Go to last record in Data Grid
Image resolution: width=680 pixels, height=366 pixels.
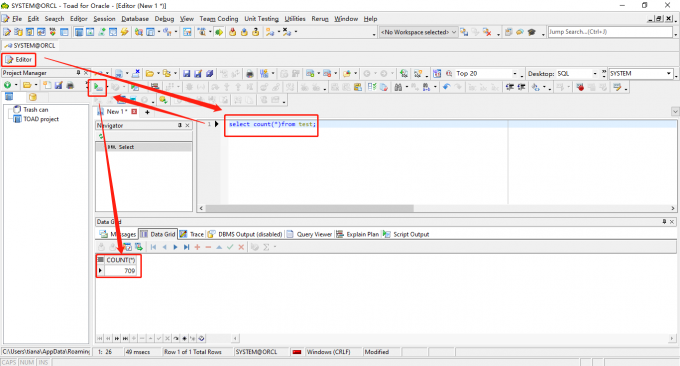pyautogui.click(x=186, y=247)
